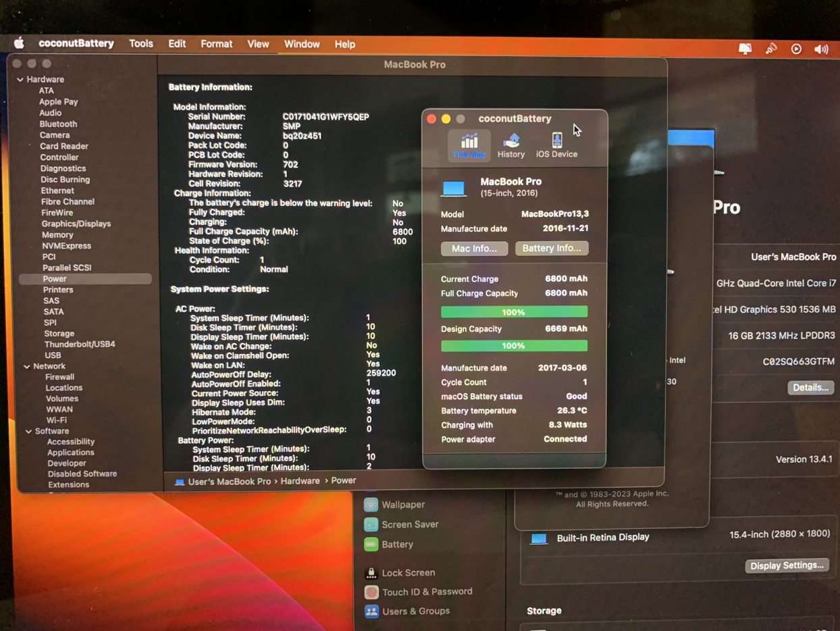This screenshot has width=840, height=631.
Task: Collapse the Software section in sidebar
Action: [x=28, y=431]
